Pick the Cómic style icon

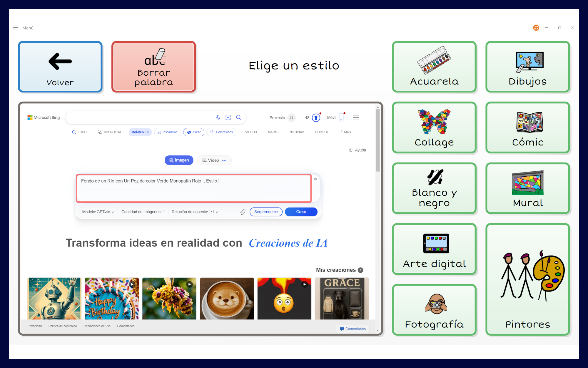click(528, 127)
